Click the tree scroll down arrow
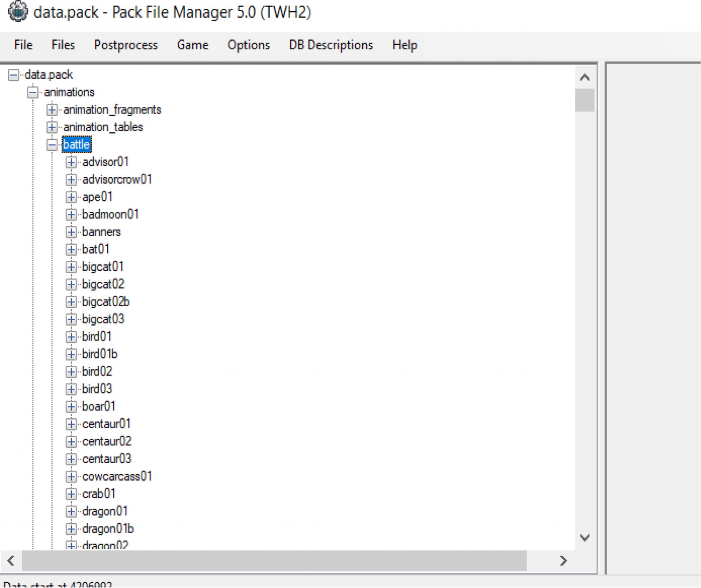Viewport: 701px width, 588px height. point(585,537)
